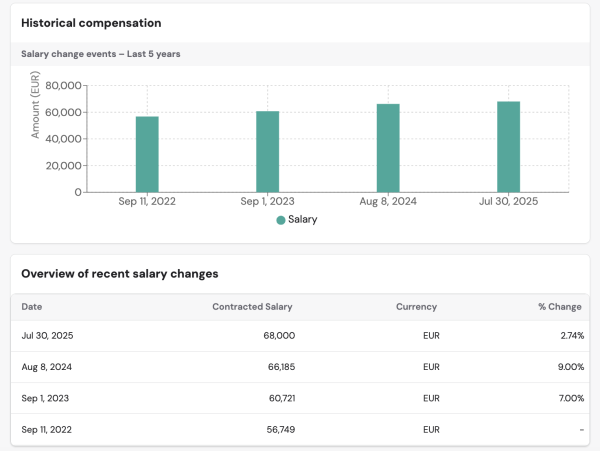Sort table by Date column header
The image size is (600, 451).
(x=32, y=307)
